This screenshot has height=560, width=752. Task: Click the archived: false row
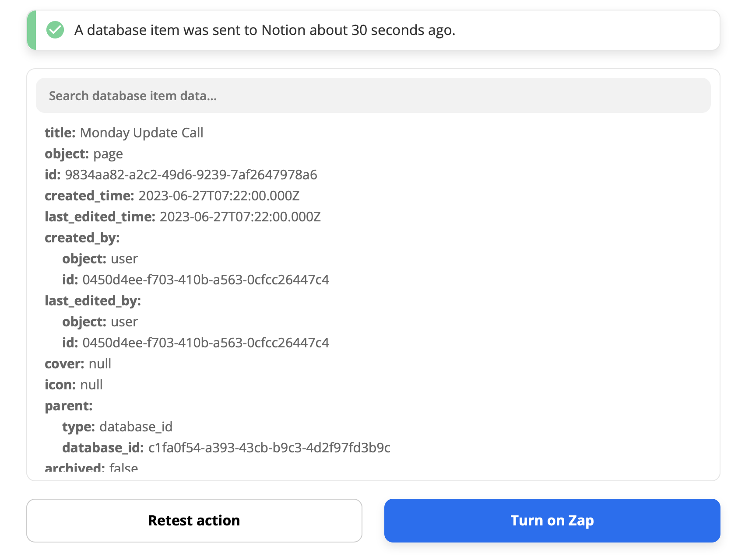click(91, 467)
